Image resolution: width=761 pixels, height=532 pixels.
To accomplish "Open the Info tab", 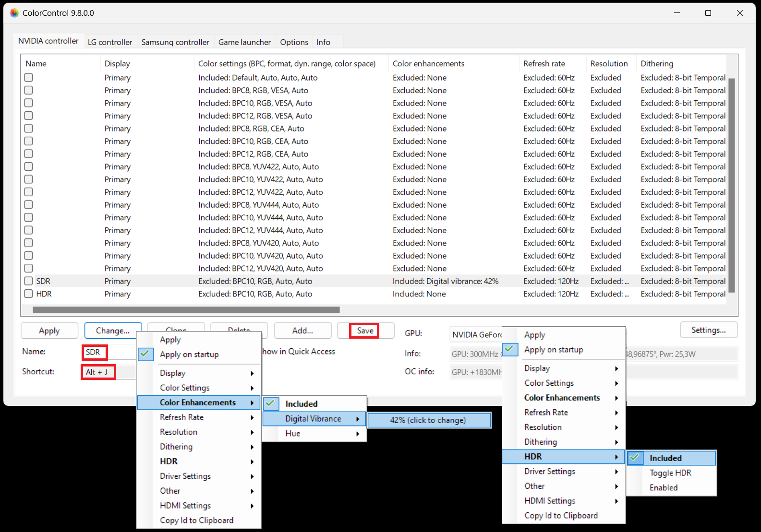I will 323,42.
